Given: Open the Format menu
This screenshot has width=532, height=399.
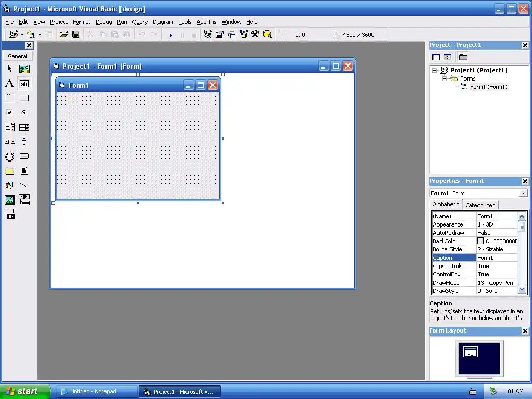Looking at the screenshot, I should click(x=82, y=22).
